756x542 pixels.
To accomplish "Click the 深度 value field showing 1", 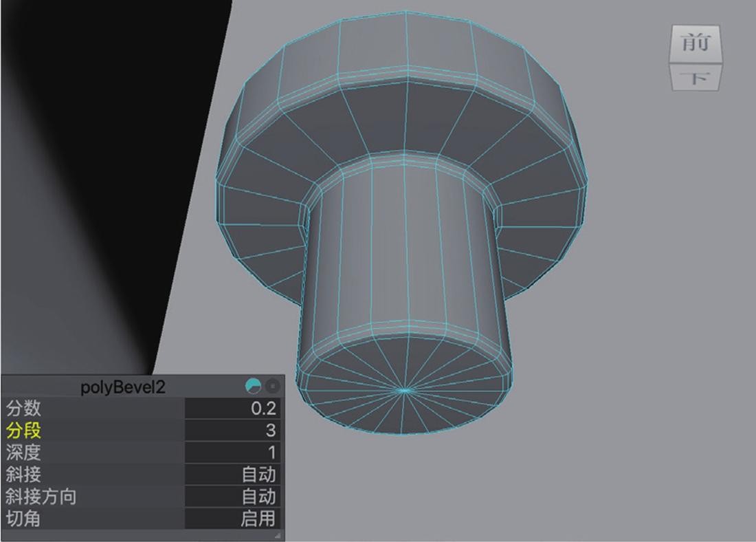I will coord(232,453).
